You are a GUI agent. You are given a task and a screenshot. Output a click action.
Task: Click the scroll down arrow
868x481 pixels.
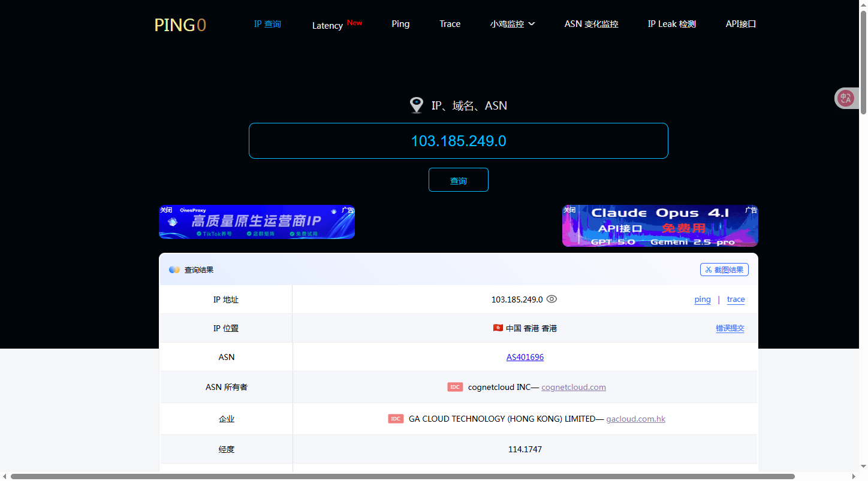click(x=863, y=466)
